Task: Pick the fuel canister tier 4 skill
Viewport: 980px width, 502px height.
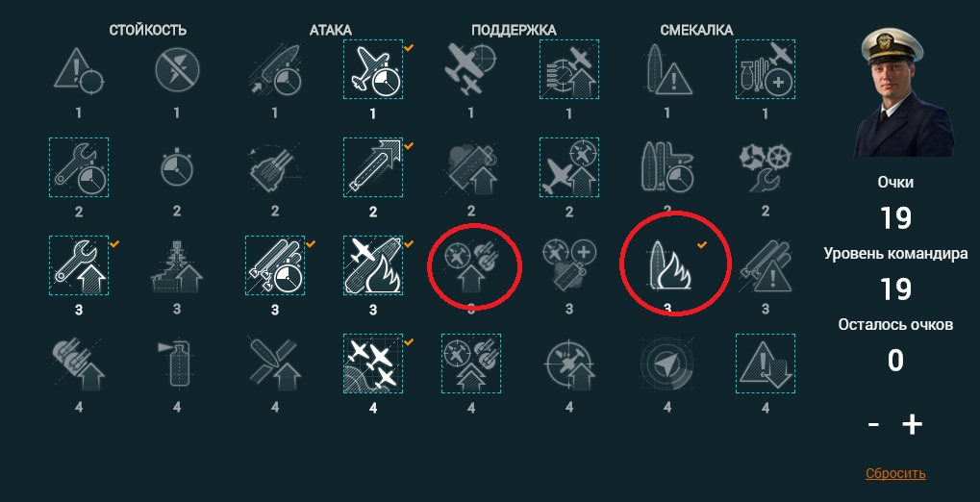Action: pos(177,364)
